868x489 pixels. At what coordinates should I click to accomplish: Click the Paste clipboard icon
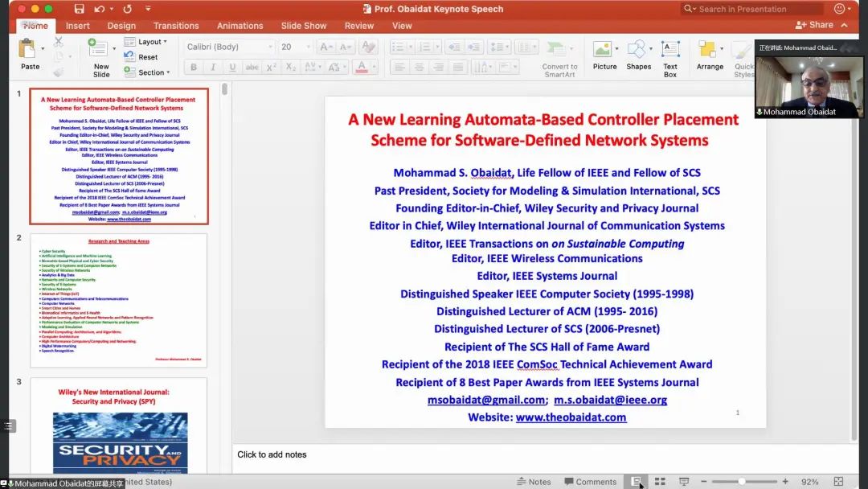27,49
